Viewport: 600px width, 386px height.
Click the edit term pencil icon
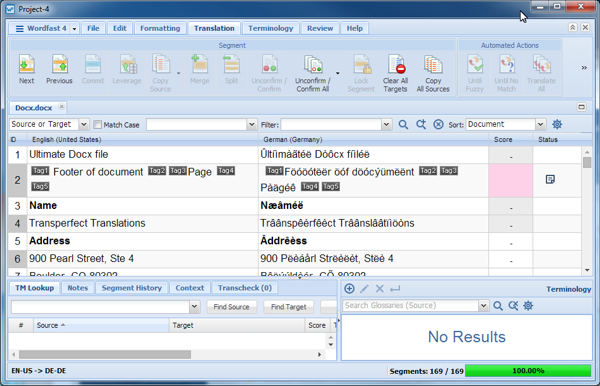(x=364, y=288)
